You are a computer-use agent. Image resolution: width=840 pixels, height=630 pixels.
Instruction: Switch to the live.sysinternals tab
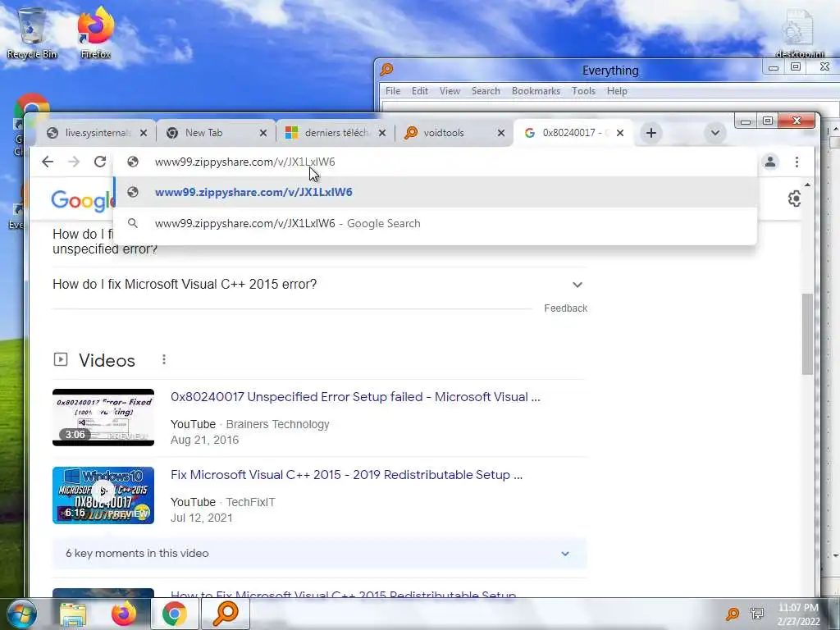pos(95,133)
